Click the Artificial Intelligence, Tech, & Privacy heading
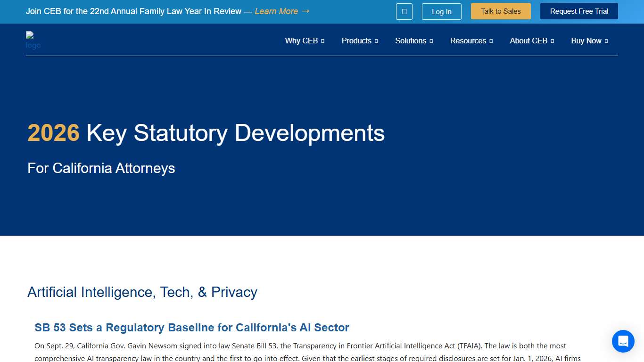The image size is (644, 362). pos(142,292)
